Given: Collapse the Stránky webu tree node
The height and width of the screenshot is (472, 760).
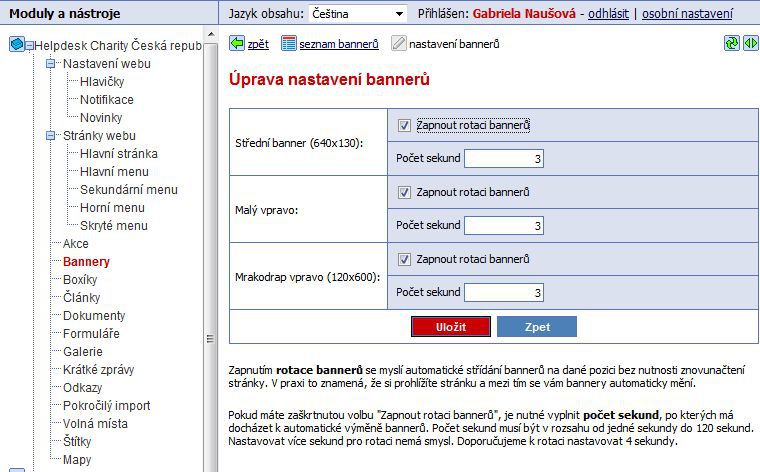Looking at the screenshot, I should [50, 136].
